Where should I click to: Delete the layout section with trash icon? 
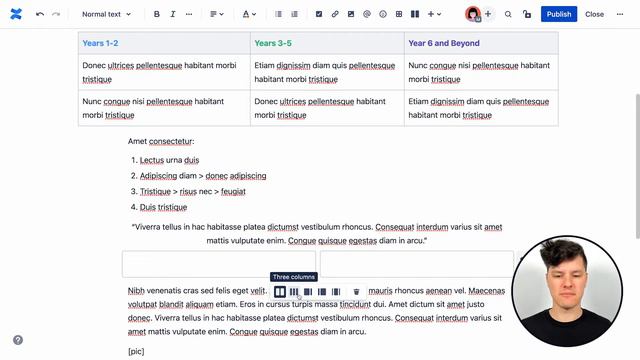(x=356, y=291)
